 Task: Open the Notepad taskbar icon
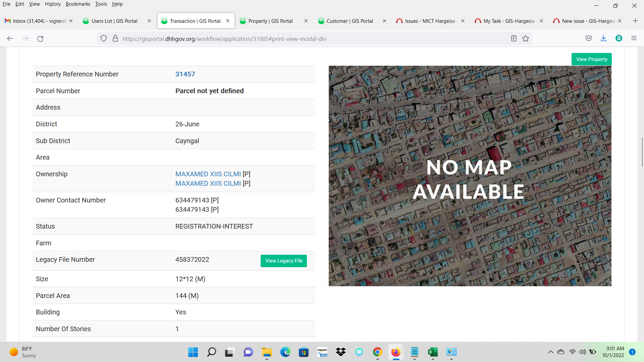(415, 352)
